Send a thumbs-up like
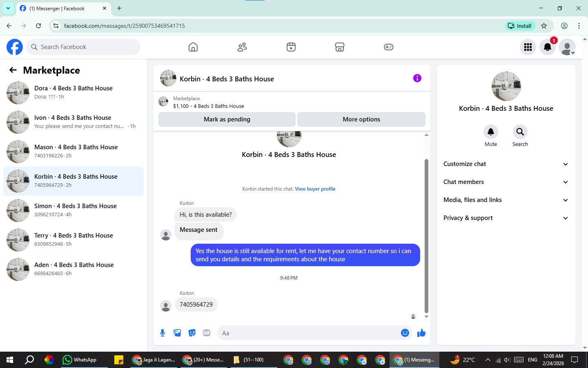The image size is (588, 368). (421, 333)
